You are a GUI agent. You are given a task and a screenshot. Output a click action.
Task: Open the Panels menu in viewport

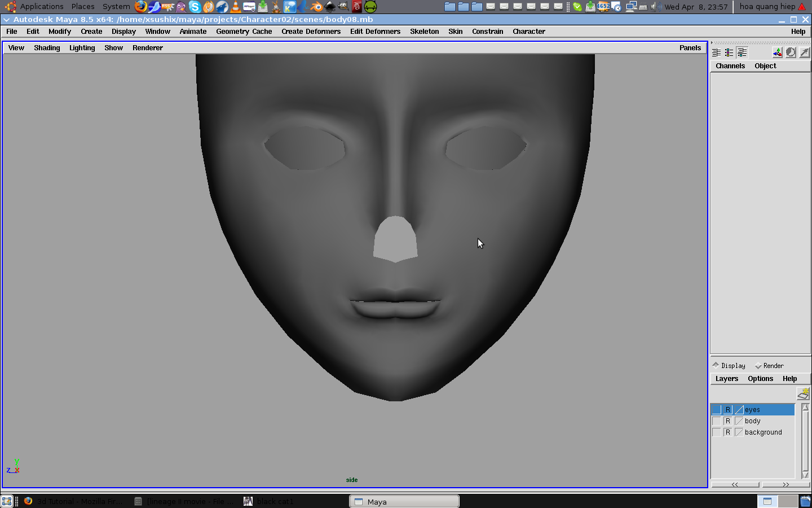click(690, 48)
